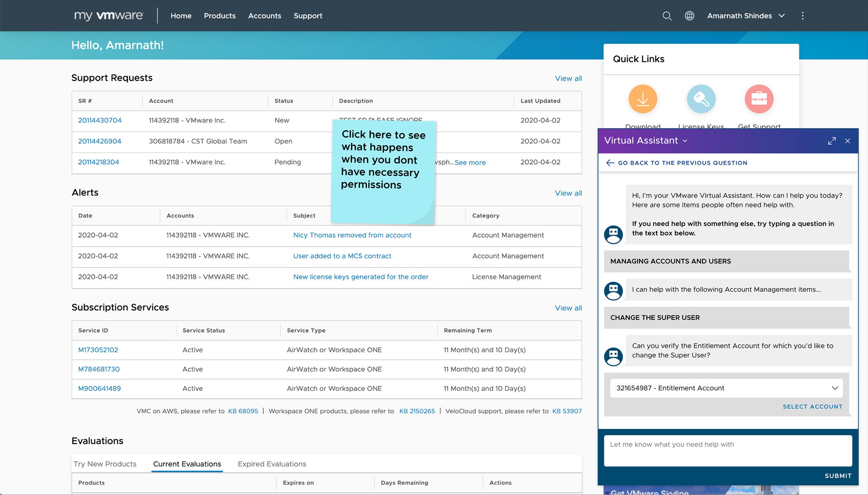This screenshot has width=868, height=495.
Task: Click the blue License Keys icon
Action: [701, 99]
